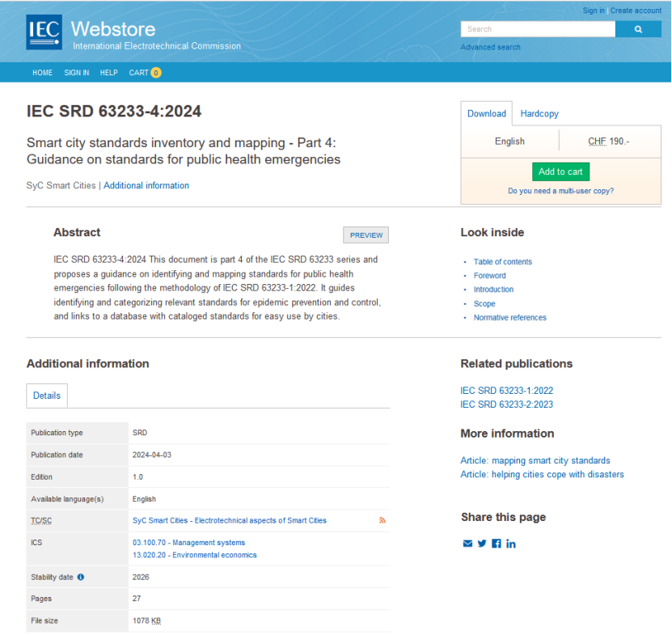Open the Advanced search link

pos(490,47)
